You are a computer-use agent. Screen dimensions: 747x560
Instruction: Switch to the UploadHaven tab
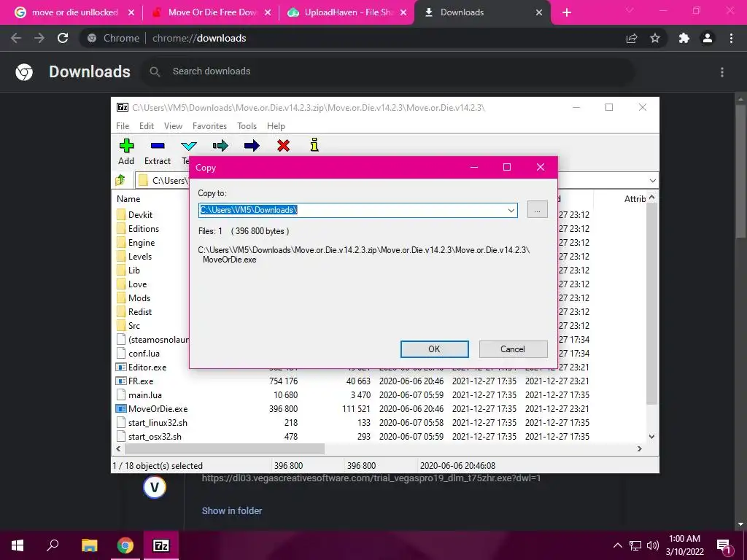coord(348,12)
